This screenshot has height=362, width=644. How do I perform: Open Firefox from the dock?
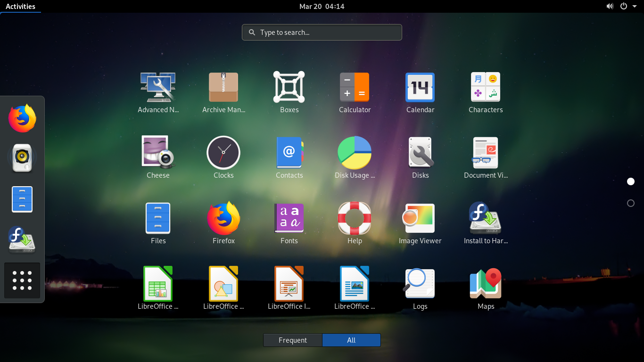22,118
